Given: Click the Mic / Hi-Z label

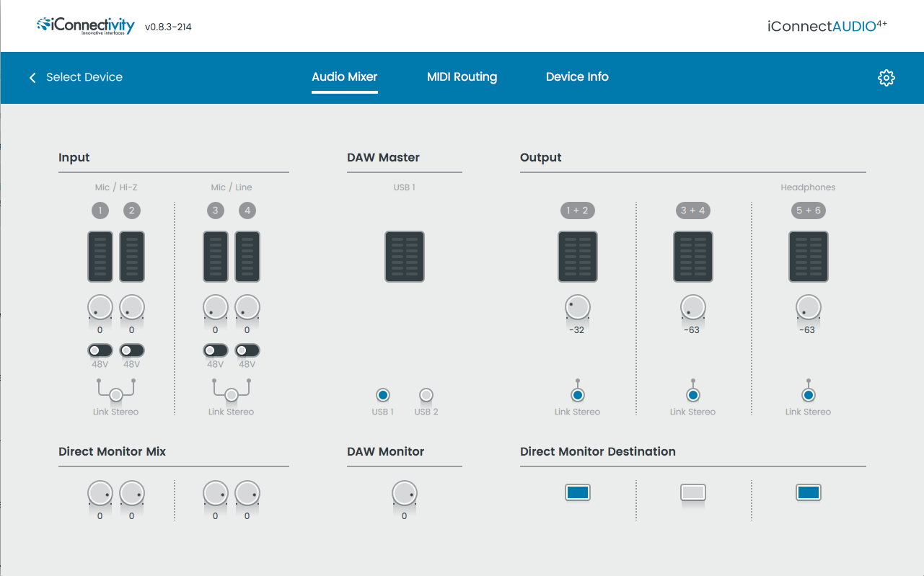Looking at the screenshot, I should (116, 187).
